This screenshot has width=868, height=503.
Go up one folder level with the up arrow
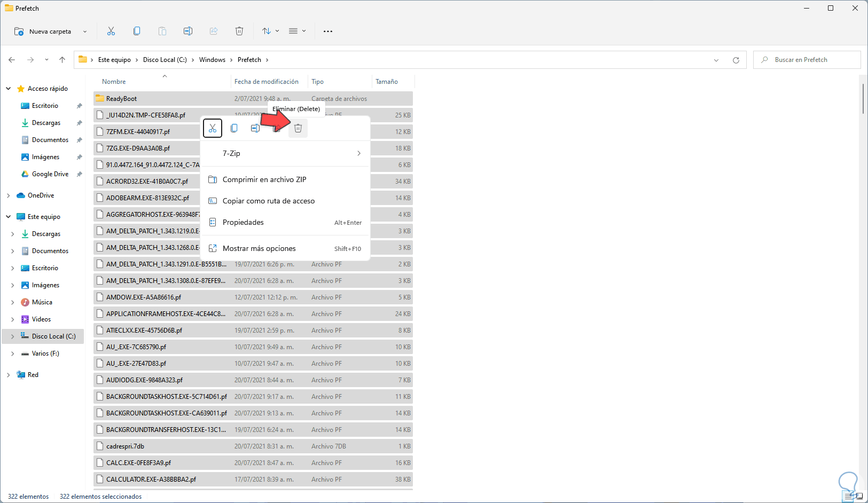pyautogui.click(x=62, y=60)
